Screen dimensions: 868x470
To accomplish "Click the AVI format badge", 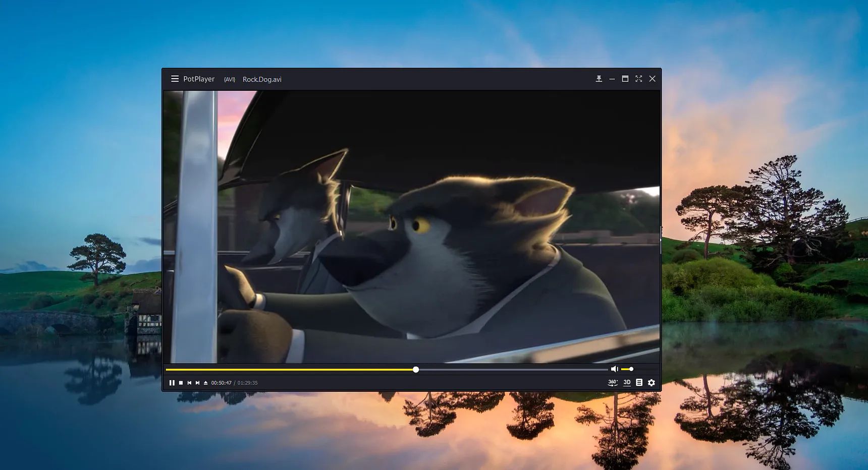I will click(230, 79).
